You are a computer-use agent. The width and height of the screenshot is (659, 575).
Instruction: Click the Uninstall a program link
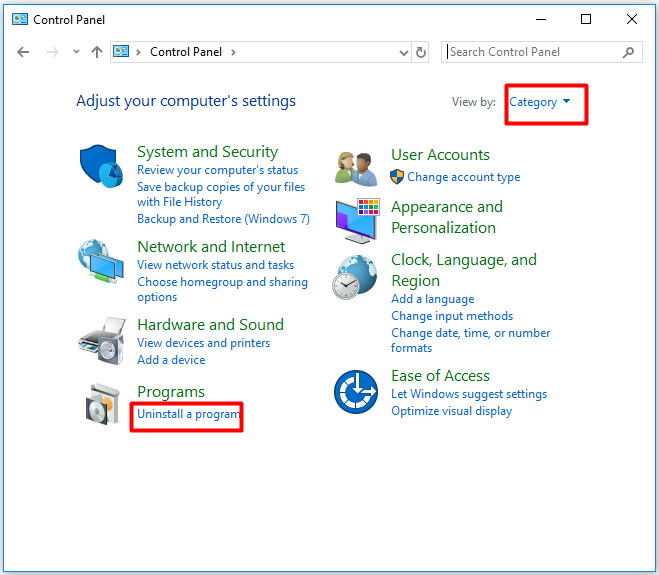click(x=188, y=414)
